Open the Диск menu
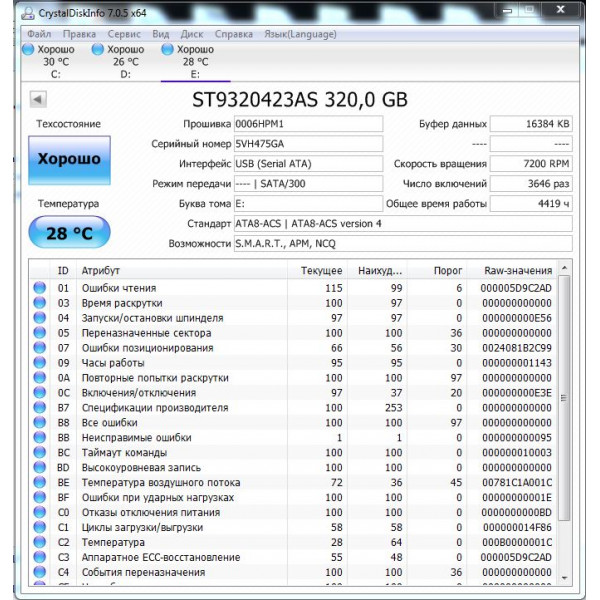This screenshot has height=600, width=600. (192, 34)
